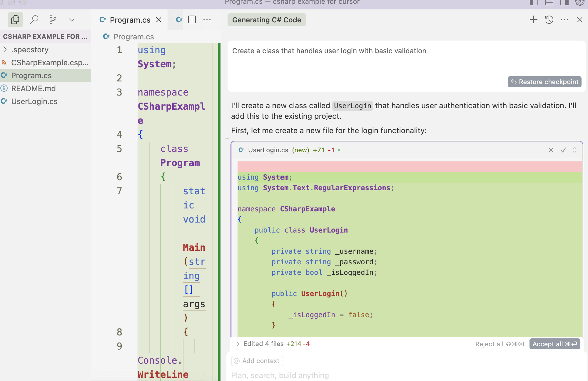The height and width of the screenshot is (381, 588).
Task: Click "private string _username;" line
Action: (324, 251)
